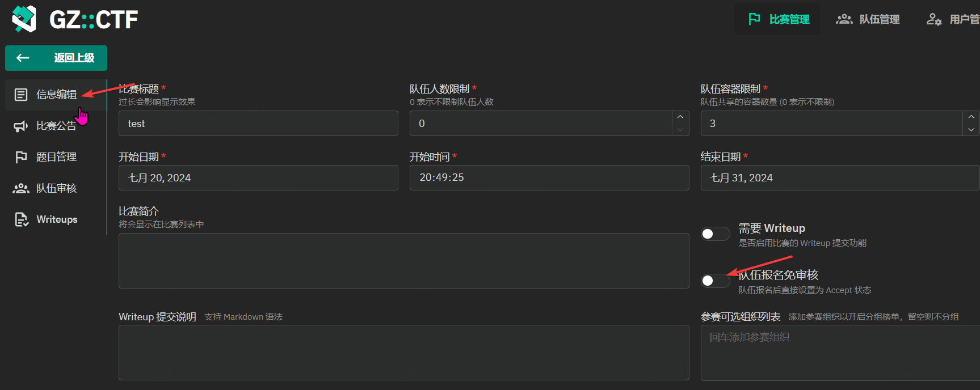
Task: Click the 用户管理 user-gear icon
Action: [934, 19]
